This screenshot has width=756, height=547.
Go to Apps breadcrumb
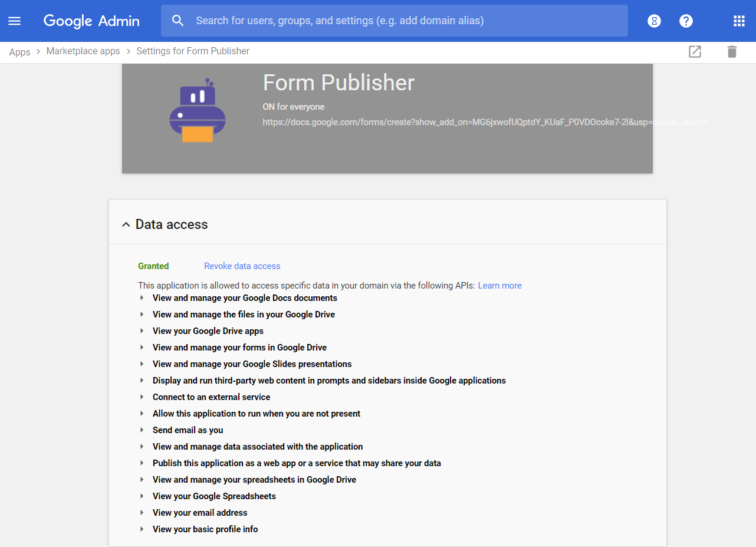19,51
